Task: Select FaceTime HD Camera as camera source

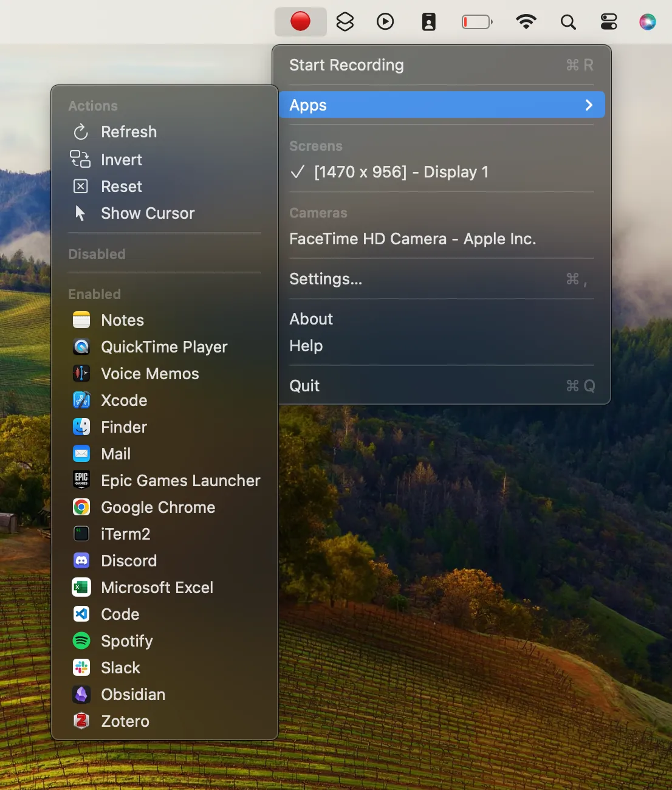Action: (x=413, y=239)
